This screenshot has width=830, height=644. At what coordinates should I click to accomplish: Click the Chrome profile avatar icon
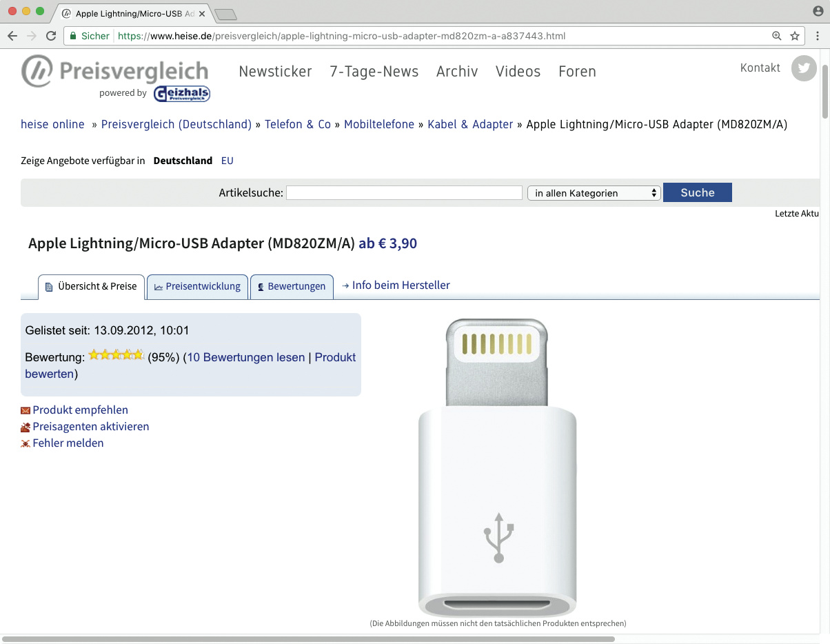[818, 11]
